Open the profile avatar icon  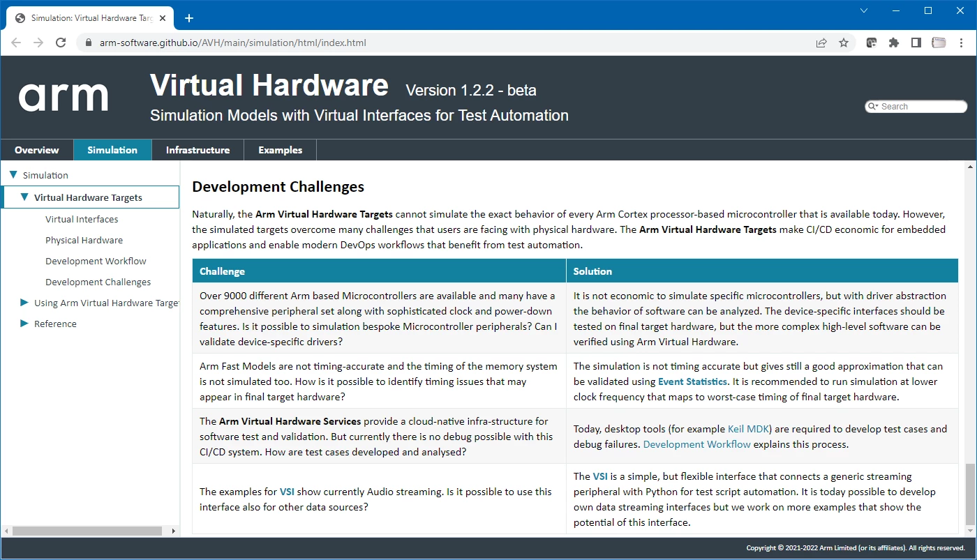939,43
